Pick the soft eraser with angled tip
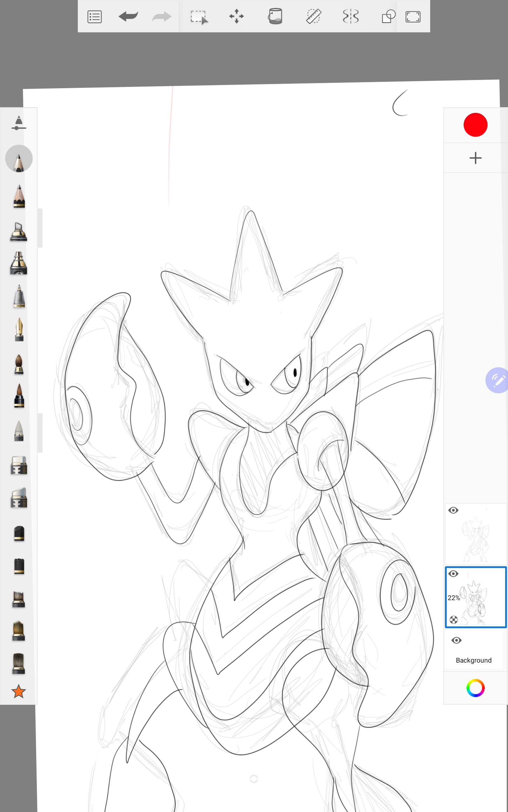Image resolution: width=508 pixels, height=812 pixels. [18, 498]
